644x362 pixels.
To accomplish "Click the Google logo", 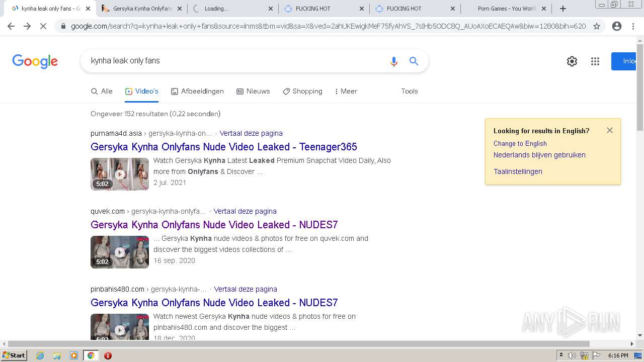I will pos(35,61).
